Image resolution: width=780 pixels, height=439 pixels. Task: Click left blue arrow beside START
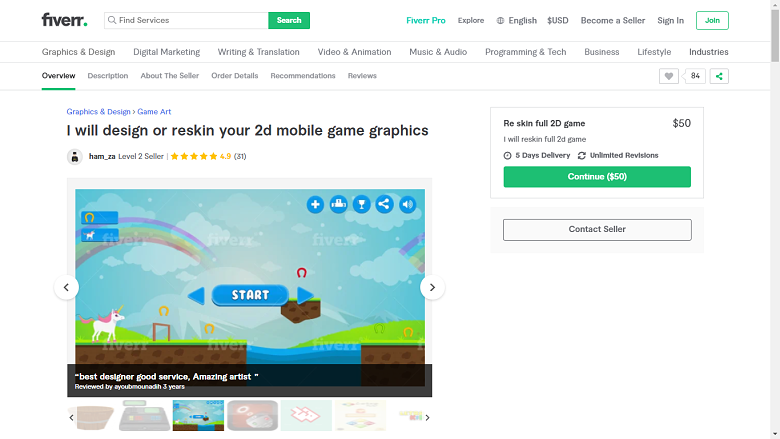196,295
